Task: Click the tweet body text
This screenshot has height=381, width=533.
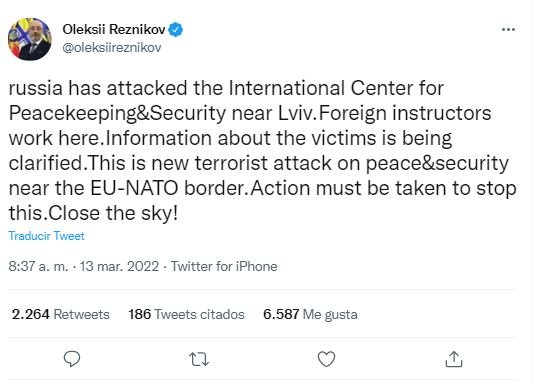Action: (262, 151)
